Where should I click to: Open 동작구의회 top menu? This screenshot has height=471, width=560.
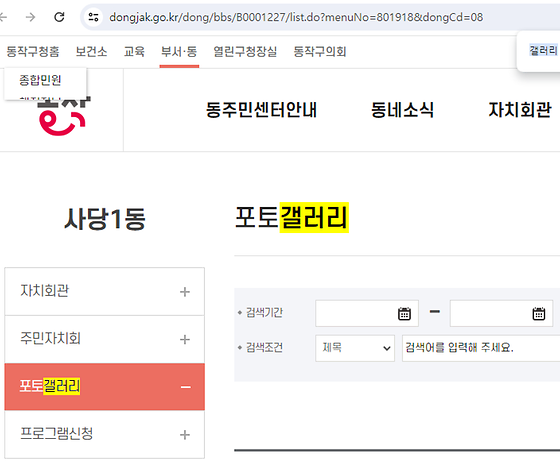[x=320, y=52]
